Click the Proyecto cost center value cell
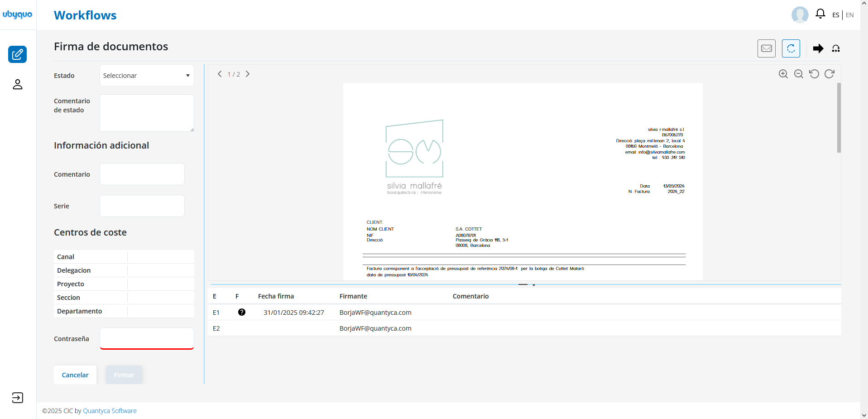Screen dimensions: 868x419 [x=161, y=284]
